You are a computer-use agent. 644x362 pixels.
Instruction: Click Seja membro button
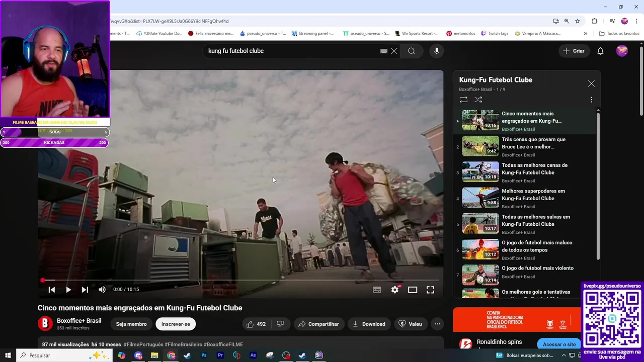click(x=131, y=324)
